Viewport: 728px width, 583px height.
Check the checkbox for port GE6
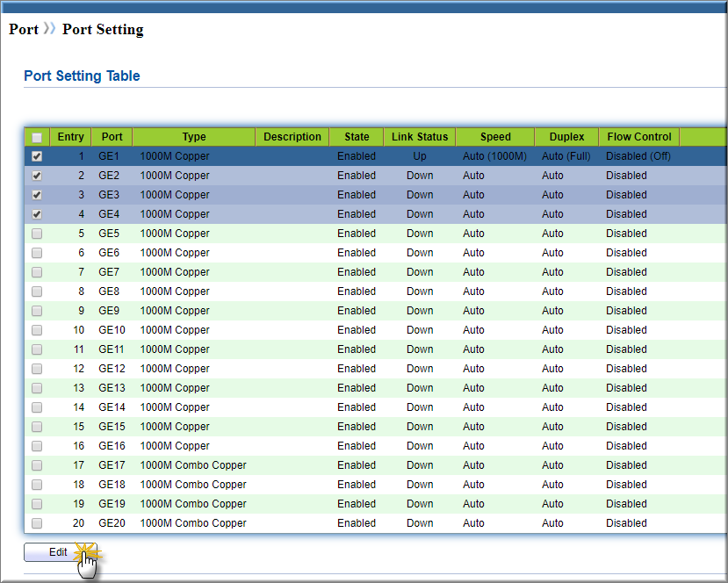tap(37, 253)
